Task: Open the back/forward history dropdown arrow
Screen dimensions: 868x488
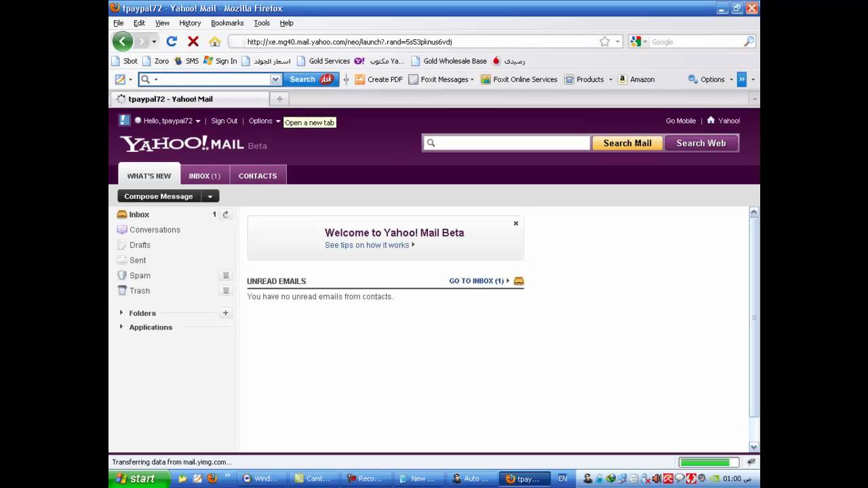Action: 154,42
